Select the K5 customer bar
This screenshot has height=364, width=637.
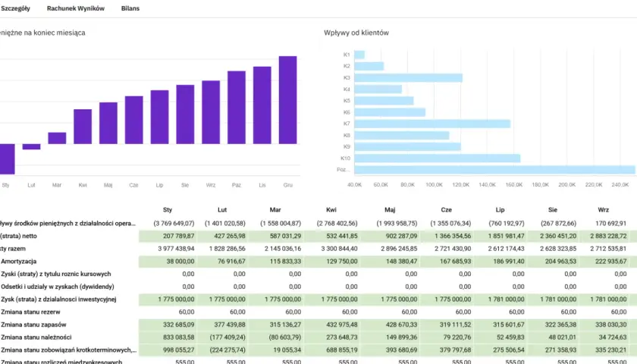pyautogui.click(x=384, y=100)
